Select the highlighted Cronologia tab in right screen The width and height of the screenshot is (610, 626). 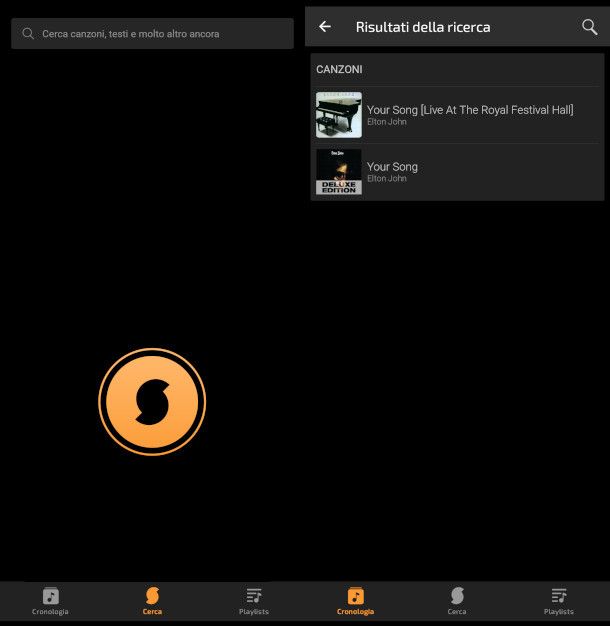pyautogui.click(x=355, y=601)
